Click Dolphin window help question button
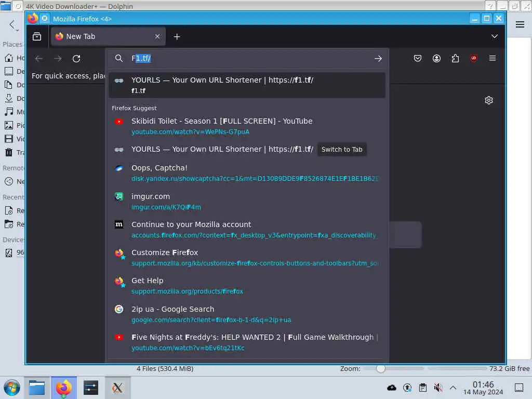532x399 pixels. [490, 6]
